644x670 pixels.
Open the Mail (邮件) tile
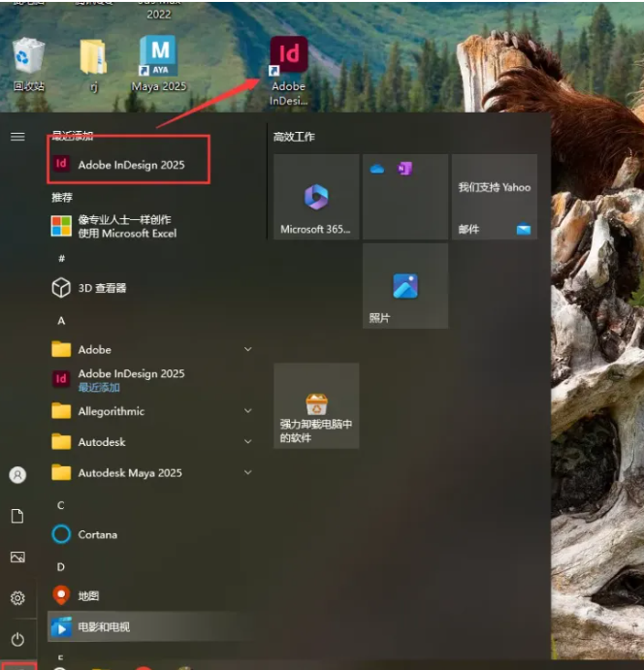pyautogui.click(x=495, y=197)
